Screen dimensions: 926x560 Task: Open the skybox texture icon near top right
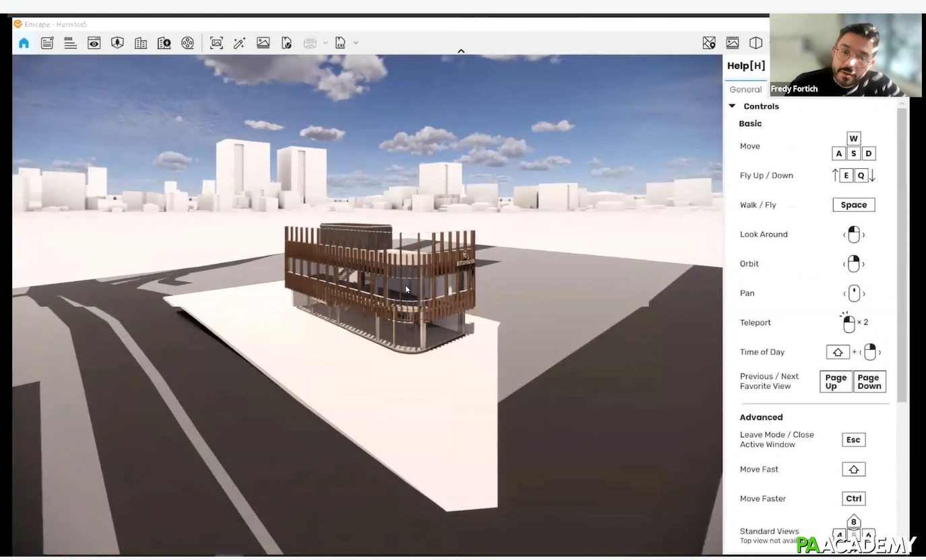pyautogui.click(x=732, y=42)
